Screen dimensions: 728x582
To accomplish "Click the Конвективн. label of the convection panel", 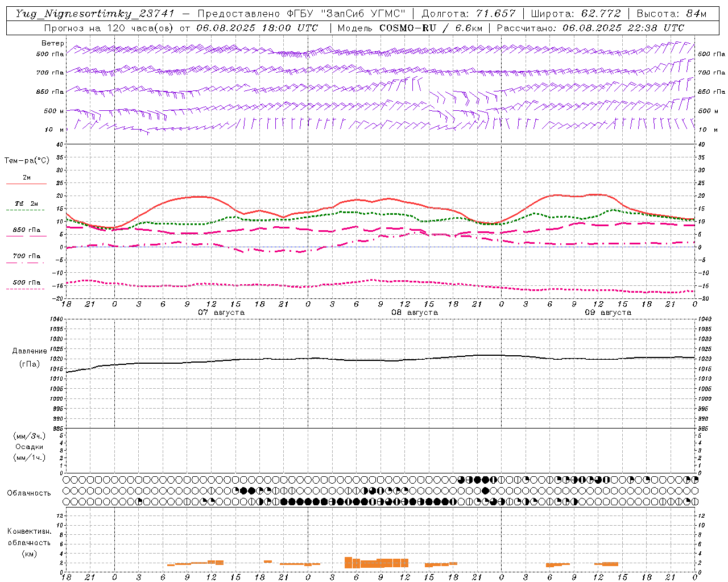I will (x=29, y=531).
